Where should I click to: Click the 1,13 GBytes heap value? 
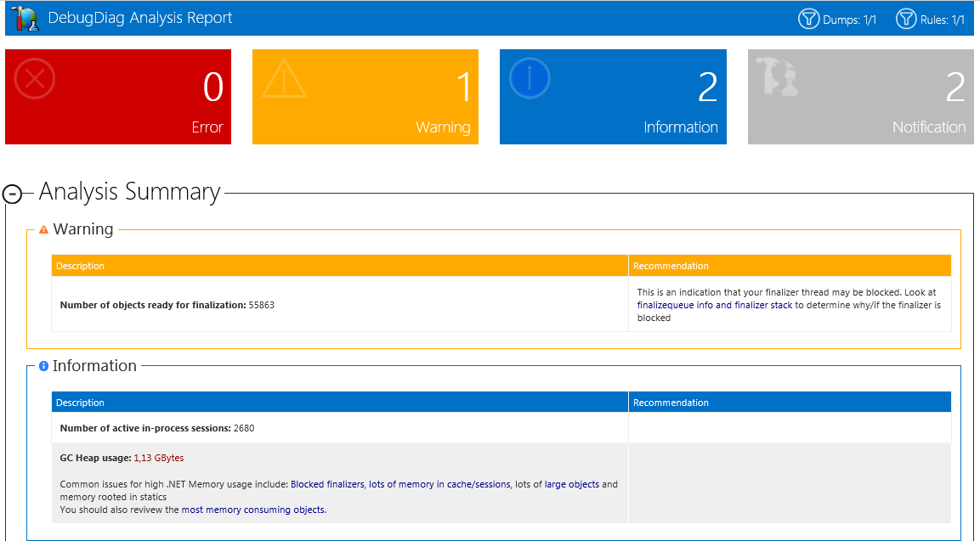(159, 458)
